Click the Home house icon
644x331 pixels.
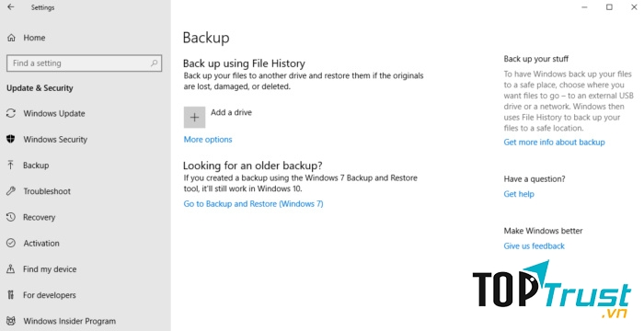(x=11, y=38)
